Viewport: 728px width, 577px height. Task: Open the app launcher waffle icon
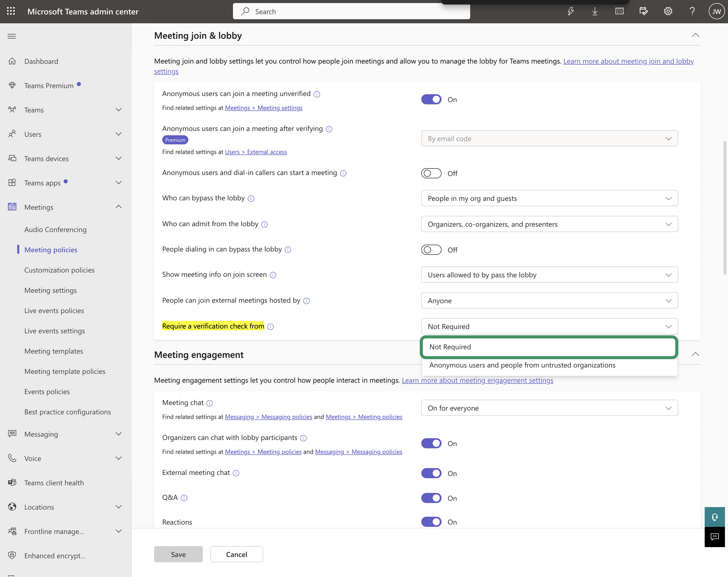[11, 11]
